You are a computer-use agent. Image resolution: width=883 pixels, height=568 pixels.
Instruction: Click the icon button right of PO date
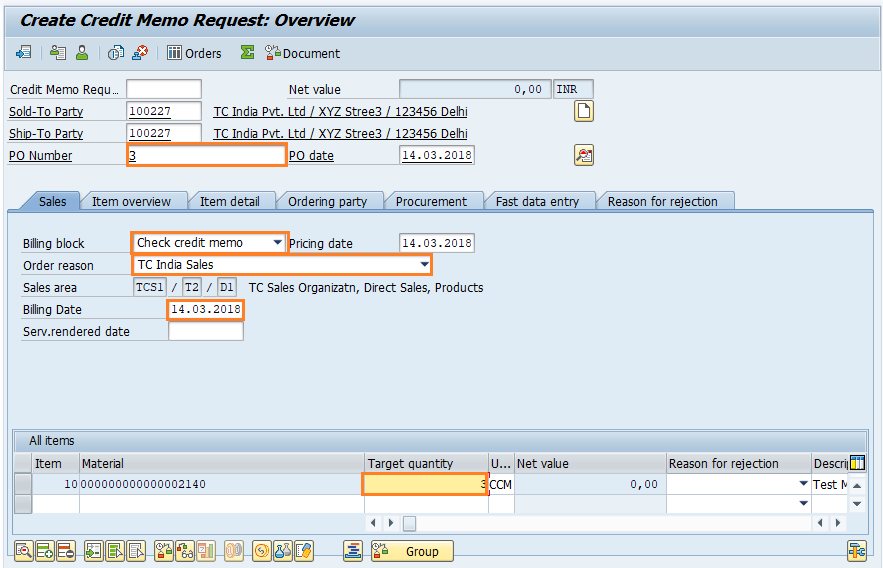[x=584, y=155]
